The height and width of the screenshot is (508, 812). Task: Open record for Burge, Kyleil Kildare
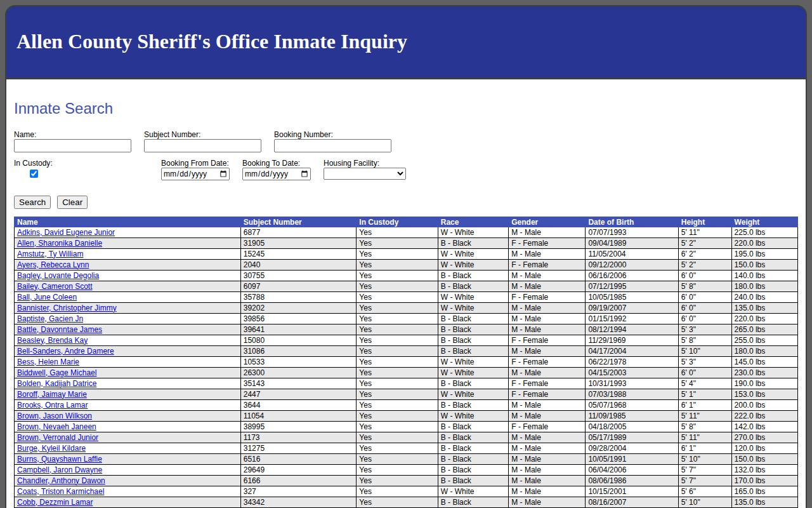(x=51, y=448)
